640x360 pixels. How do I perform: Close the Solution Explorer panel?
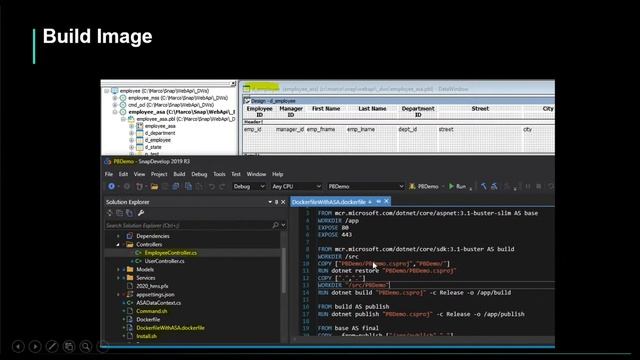click(283, 202)
